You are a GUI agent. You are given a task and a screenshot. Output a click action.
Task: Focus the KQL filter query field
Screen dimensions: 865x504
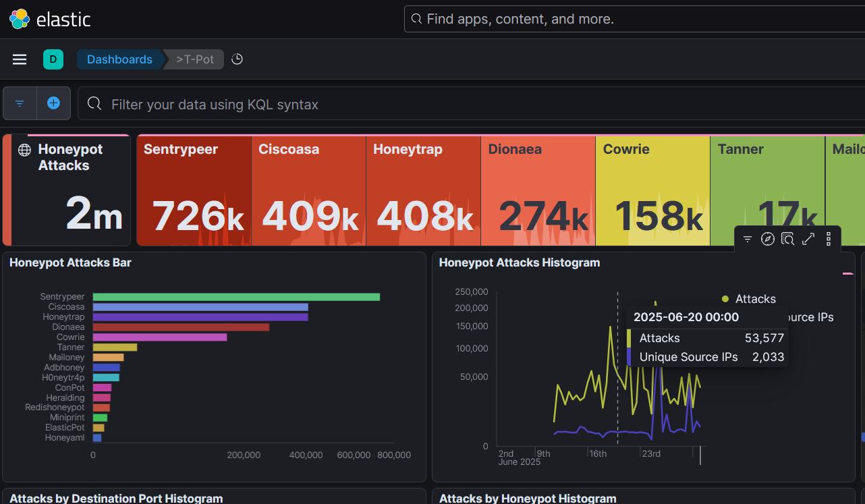472,104
